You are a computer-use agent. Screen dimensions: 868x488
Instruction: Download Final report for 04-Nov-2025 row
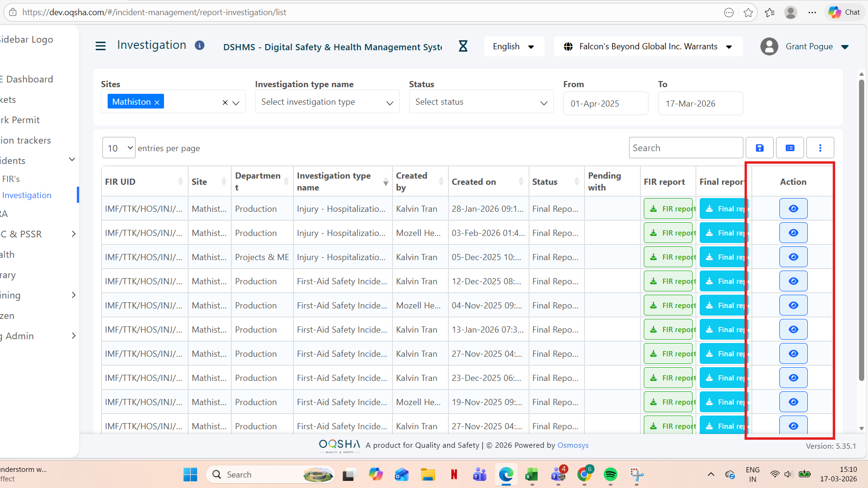click(x=723, y=305)
